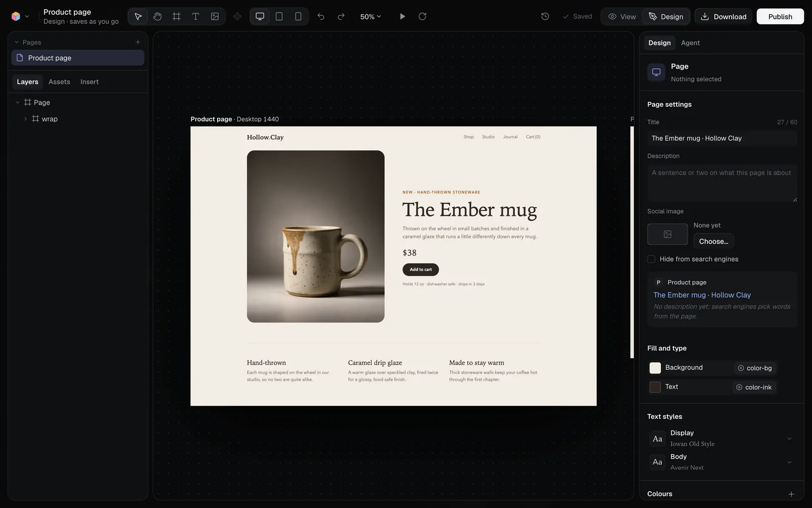Redo the last action
Screen dimensions: 812x508
tap(341, 16)
